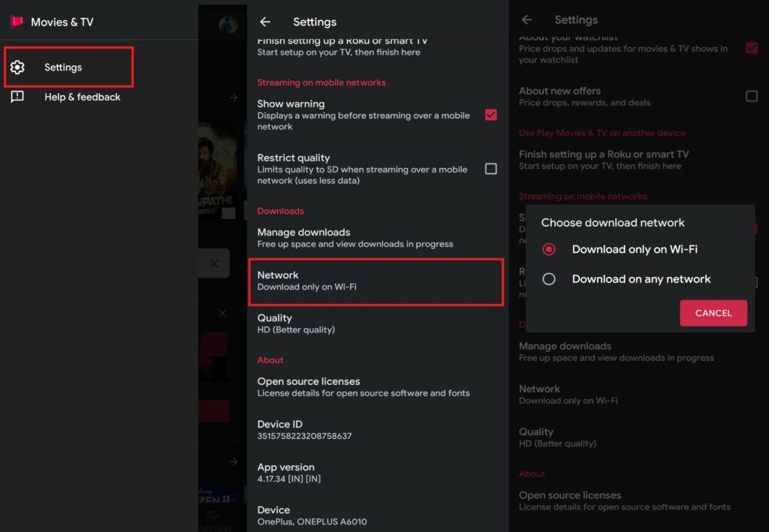Tap the profile avatar behind the drawer
769x532 pixels.
point(228,25)
